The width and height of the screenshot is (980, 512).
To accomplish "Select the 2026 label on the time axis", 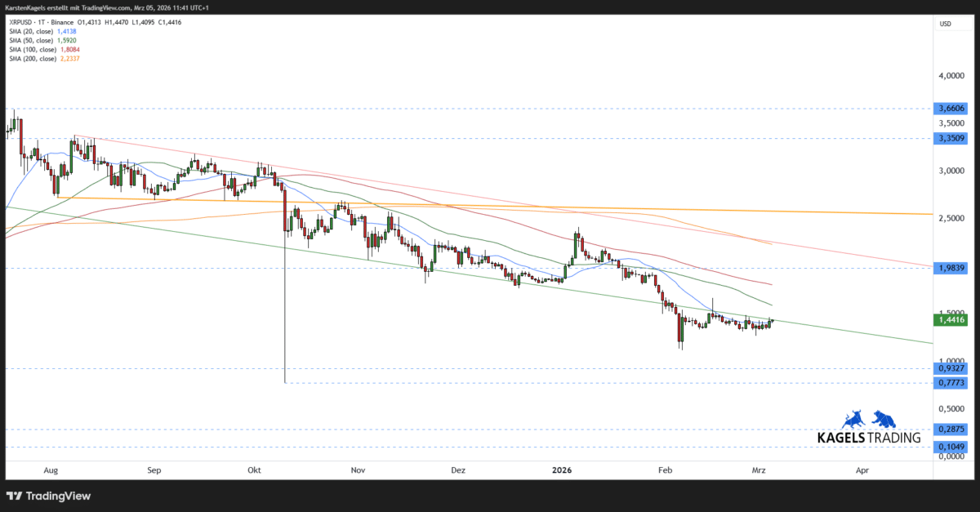I will click(x=561, y=470).
